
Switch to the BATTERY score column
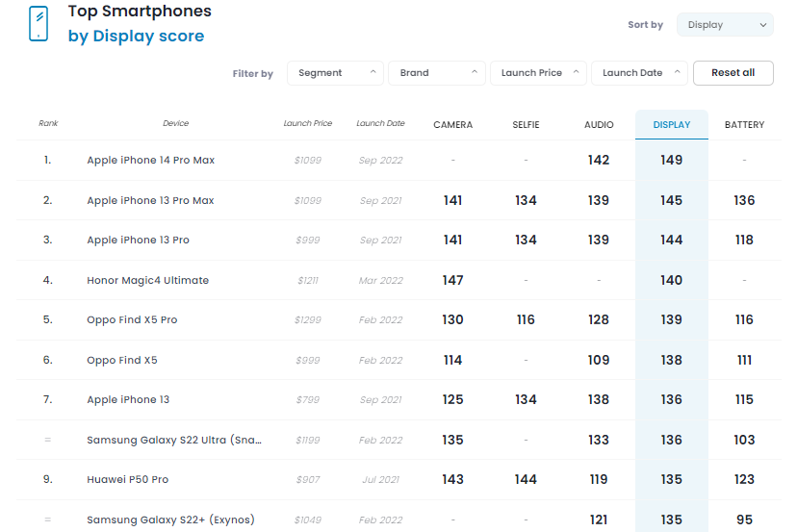coord(744,125)
